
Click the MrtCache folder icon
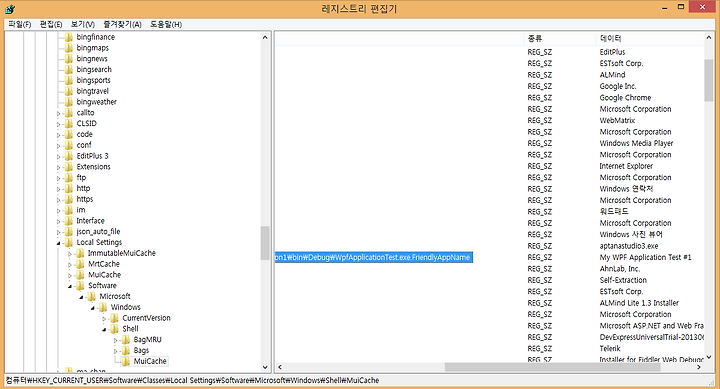pyautogui.click(x=80, y=264)
